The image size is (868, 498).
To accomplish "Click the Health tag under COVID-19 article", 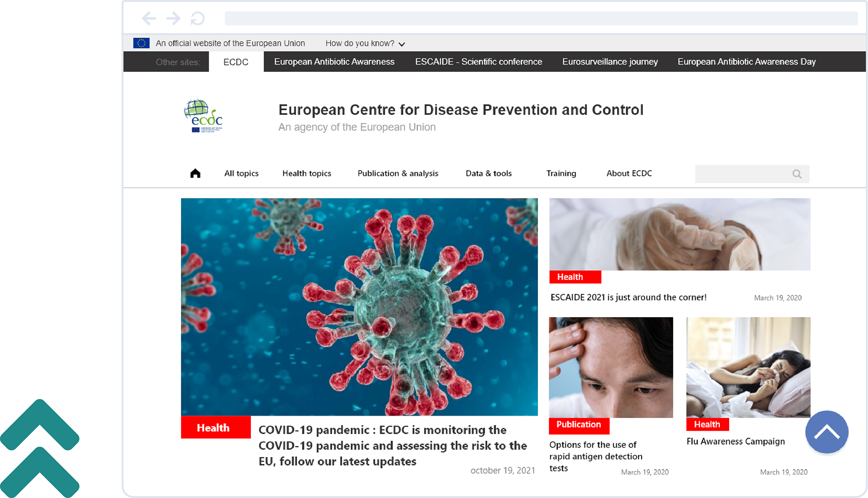I will [216, 427].
